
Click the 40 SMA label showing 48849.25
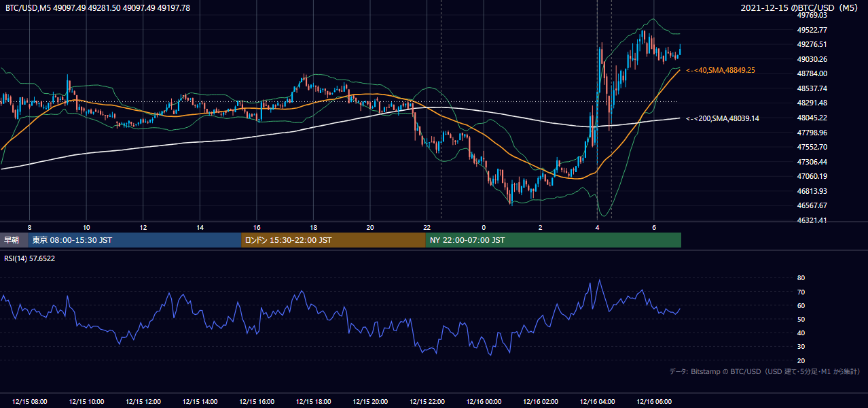point(721,70)
